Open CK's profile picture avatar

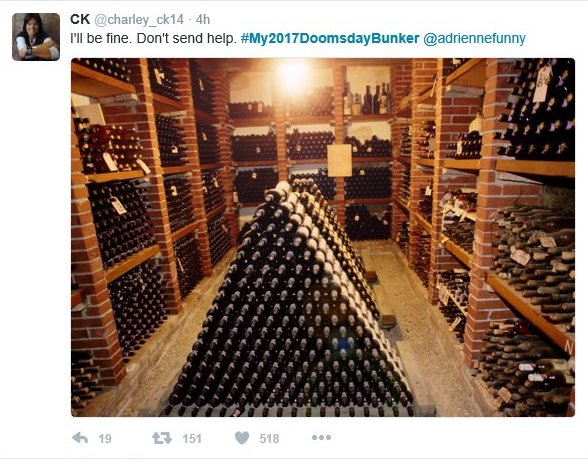click(36, 37)
